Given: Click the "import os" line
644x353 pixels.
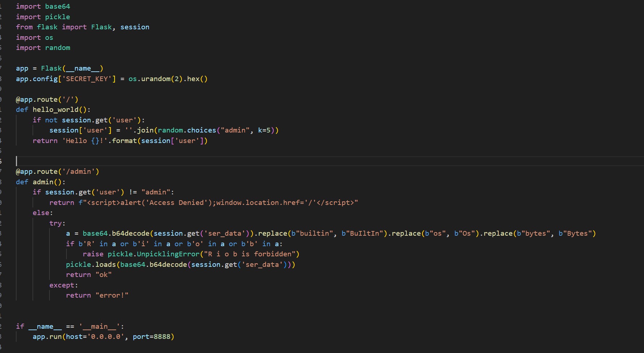Looking at the screenshot, I should coord(34,38).
